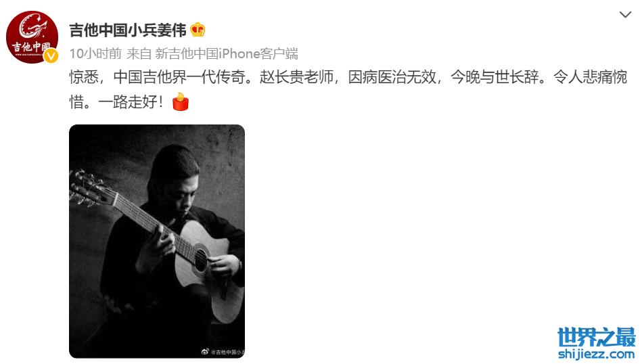Click the 今晚与世长辞 phrase in post
Viewport: 642px width, 364px height.
tap(495, 76)
